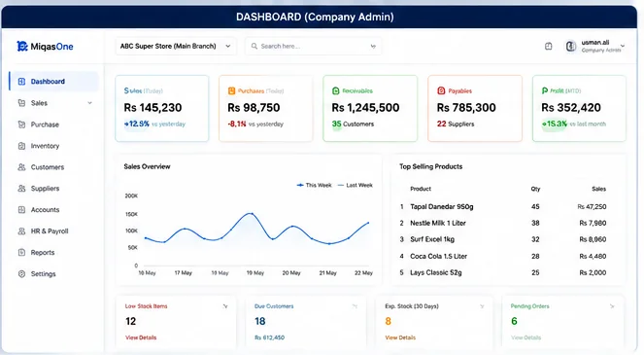Click the MiqasOne logo icon
Viewport: 644px width, 355px height.
pyautogui.click(x=21, y=46)
